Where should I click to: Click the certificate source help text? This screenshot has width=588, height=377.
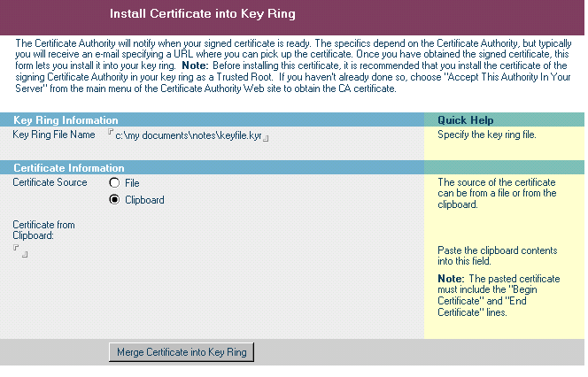tap(497, 193)
